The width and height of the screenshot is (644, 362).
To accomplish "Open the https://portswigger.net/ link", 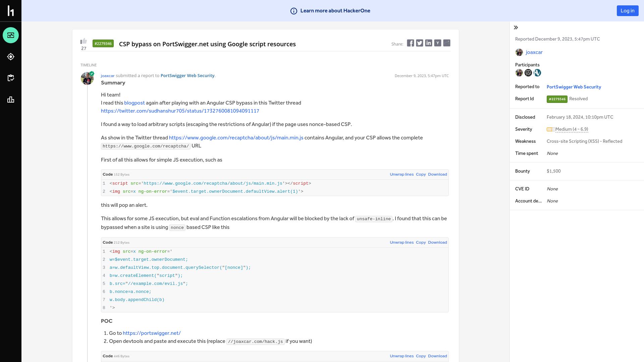I will pos(152,333).
